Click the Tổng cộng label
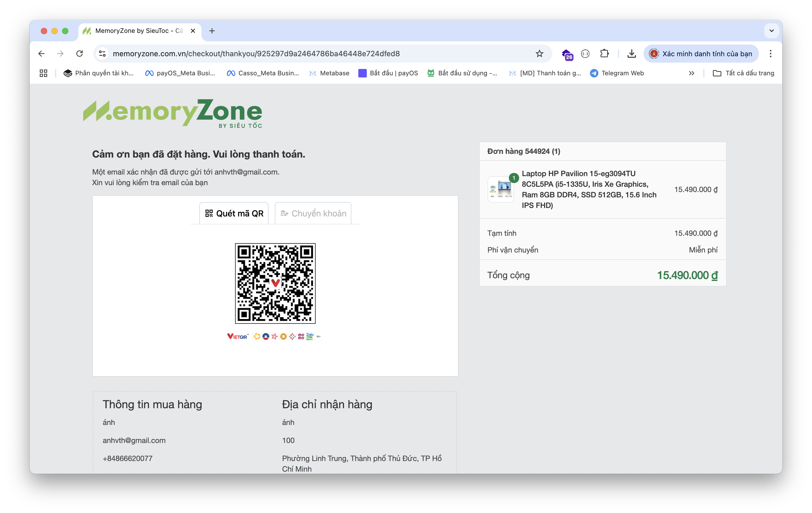 [509, 275]
